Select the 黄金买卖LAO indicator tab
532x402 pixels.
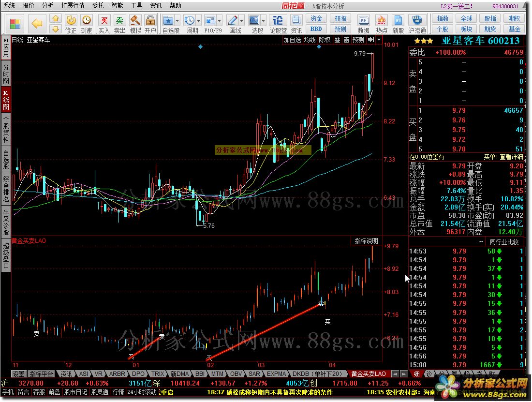369,374
